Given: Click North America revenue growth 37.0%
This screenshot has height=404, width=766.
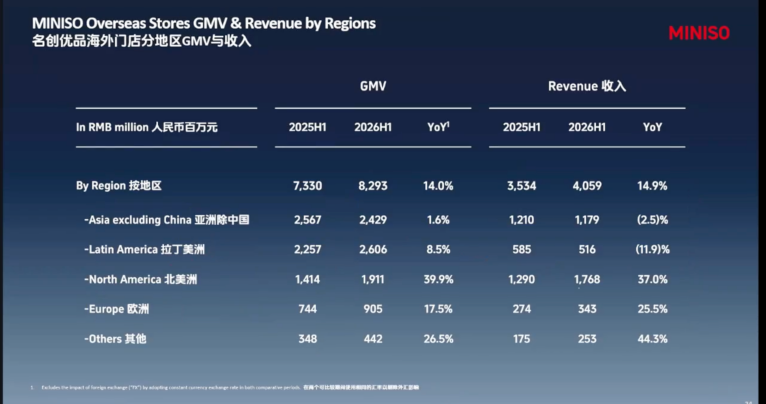Looking at the screenshot, I should point(652,279).
